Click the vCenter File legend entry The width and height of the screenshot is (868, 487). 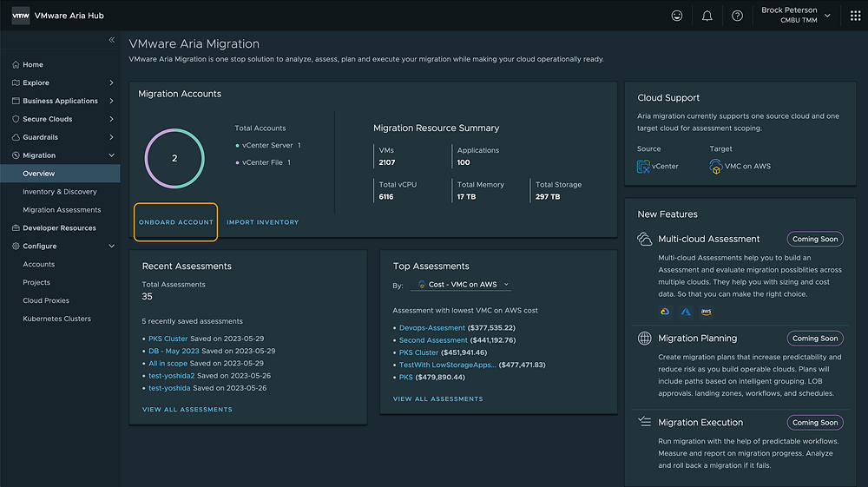pos(263,162)
